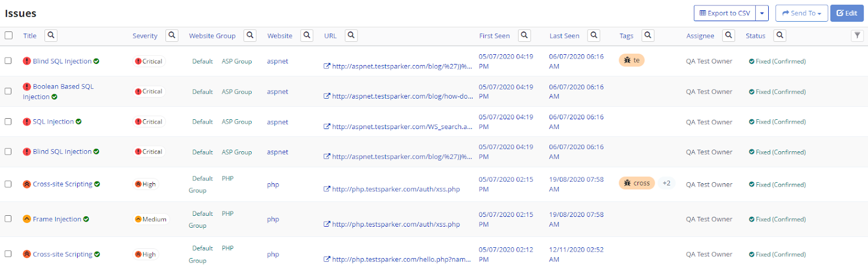Open Cross-site Scripting issue for hello.php
The image size is (868, 270).
[62, 254]
